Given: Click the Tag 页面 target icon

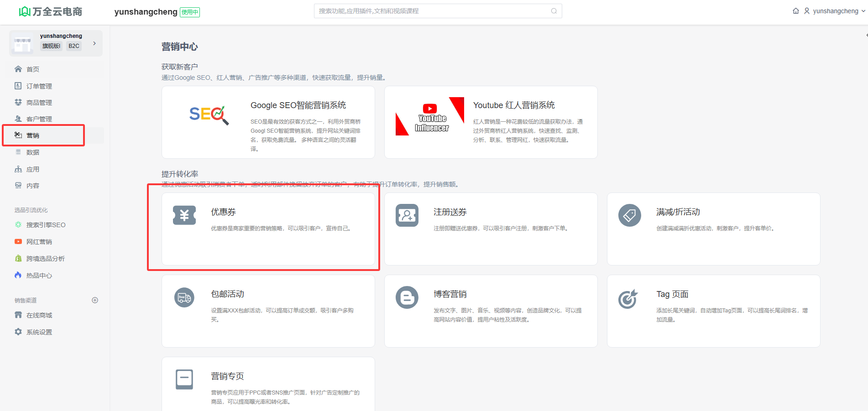Looking at the screenshot, I should click(x=628, y=299).
